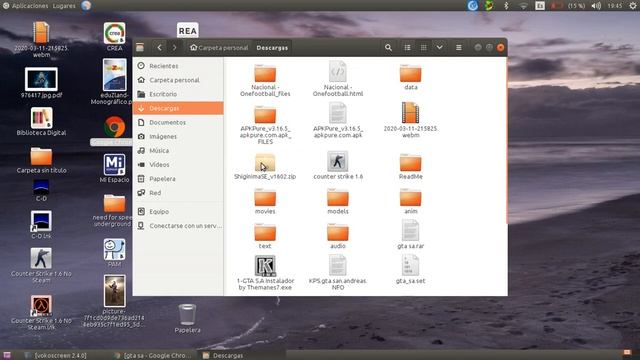Click Carpeta personal in the path bar

point(219,48)
